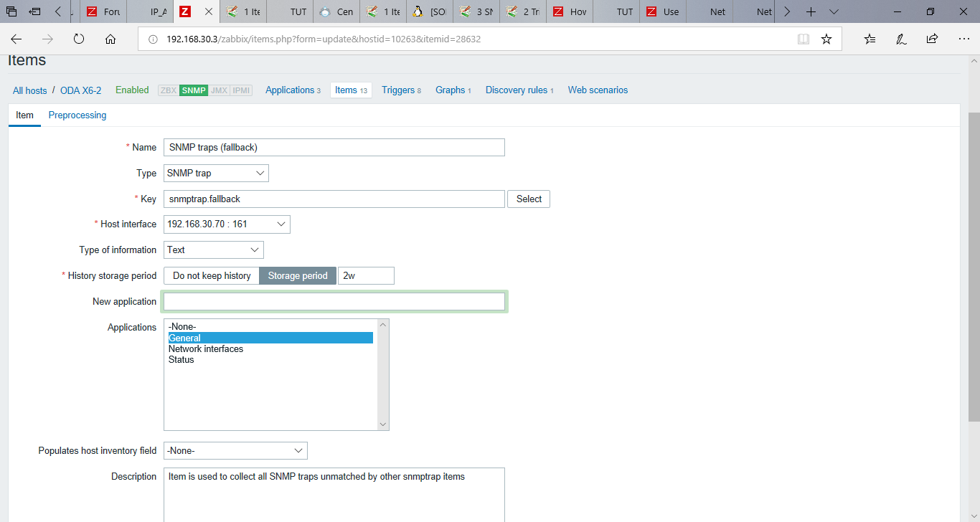Click the browser address bar URL
This screenshot has width=980, height=522.
click(324, 39)
